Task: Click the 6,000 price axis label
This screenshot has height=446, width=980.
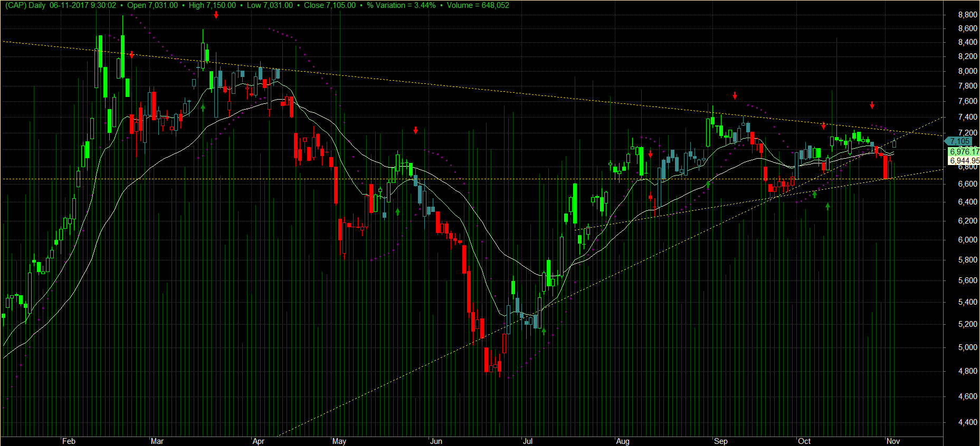Action: [x=967, y=240]
